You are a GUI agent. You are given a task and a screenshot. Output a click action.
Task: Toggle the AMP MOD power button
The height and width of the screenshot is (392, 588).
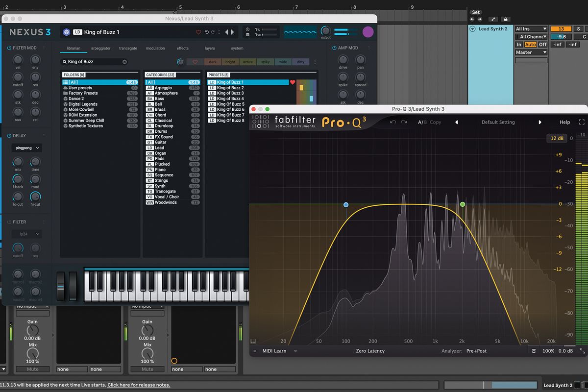pyautogui.click(x=334, y=48)
